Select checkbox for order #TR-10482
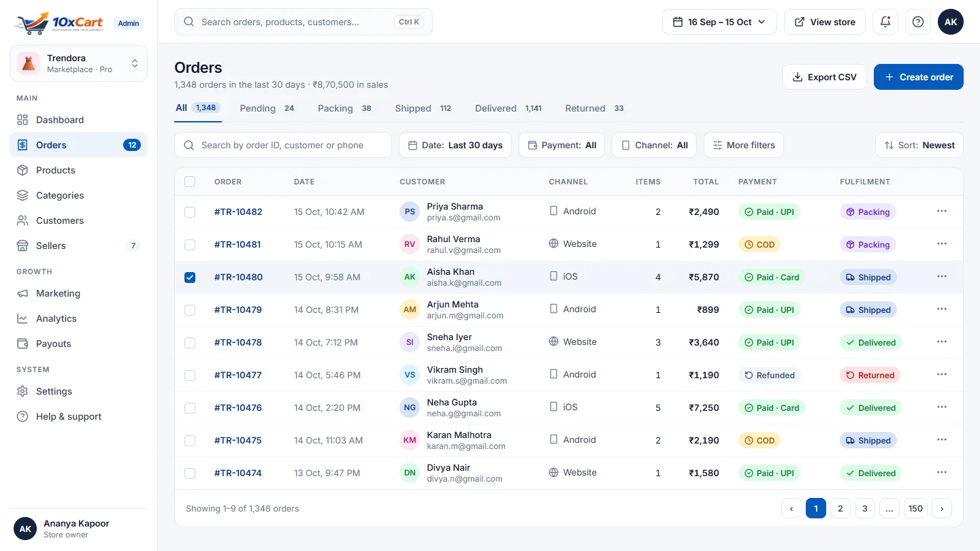This screenshot has height=551, width=980. point(190,212)
